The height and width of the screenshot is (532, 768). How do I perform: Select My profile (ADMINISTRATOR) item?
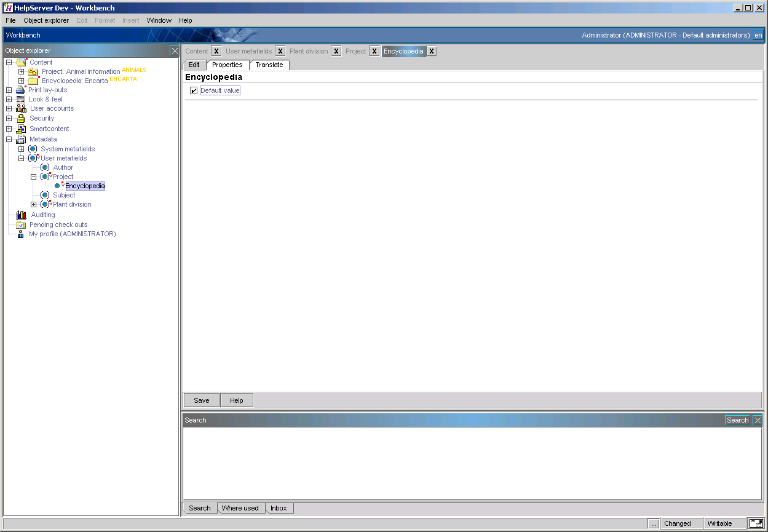[x=73, y=234]
